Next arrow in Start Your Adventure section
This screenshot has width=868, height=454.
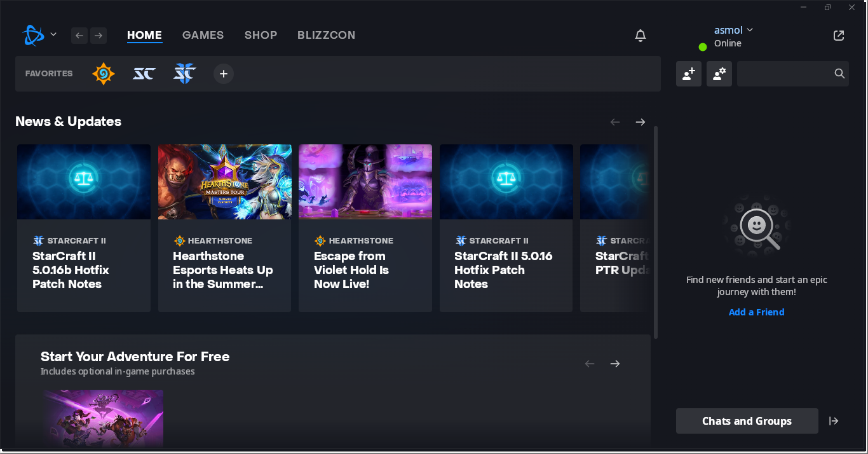click(x=615, y=364)
